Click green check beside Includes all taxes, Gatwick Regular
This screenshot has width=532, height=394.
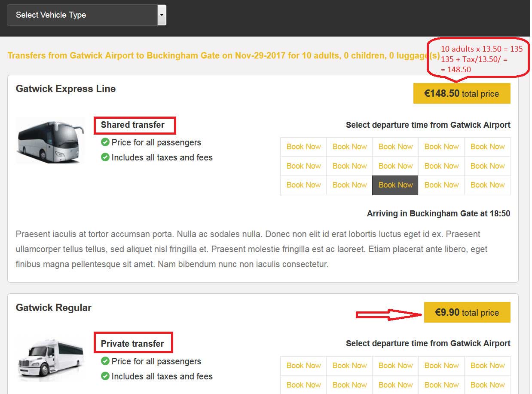pyautogui.click(x=105, y=376)
